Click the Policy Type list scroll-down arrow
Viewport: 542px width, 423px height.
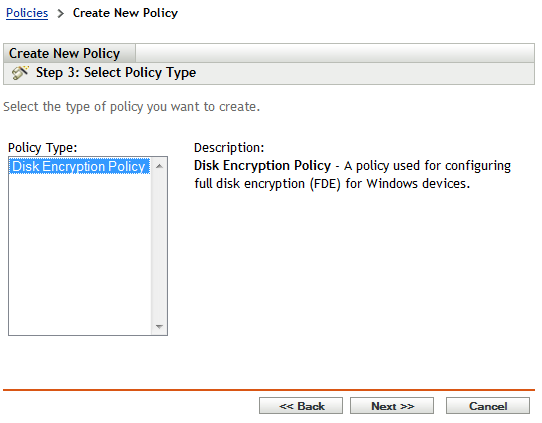159,327
